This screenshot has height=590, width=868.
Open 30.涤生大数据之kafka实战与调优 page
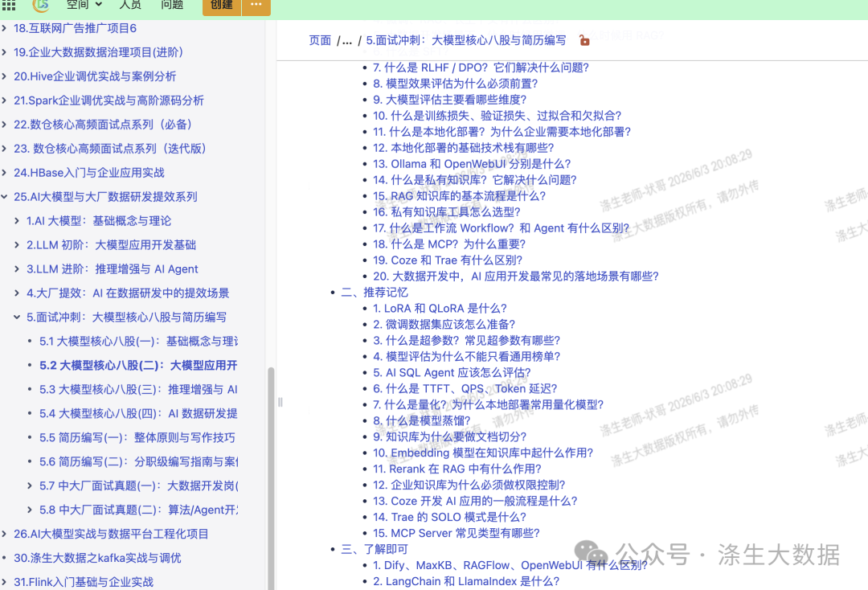tap(97, 558)
